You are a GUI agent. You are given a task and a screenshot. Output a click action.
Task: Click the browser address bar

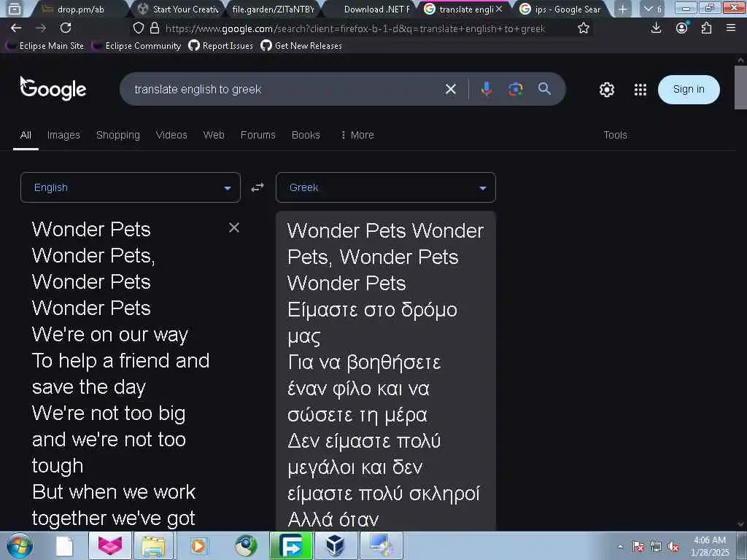355,28
